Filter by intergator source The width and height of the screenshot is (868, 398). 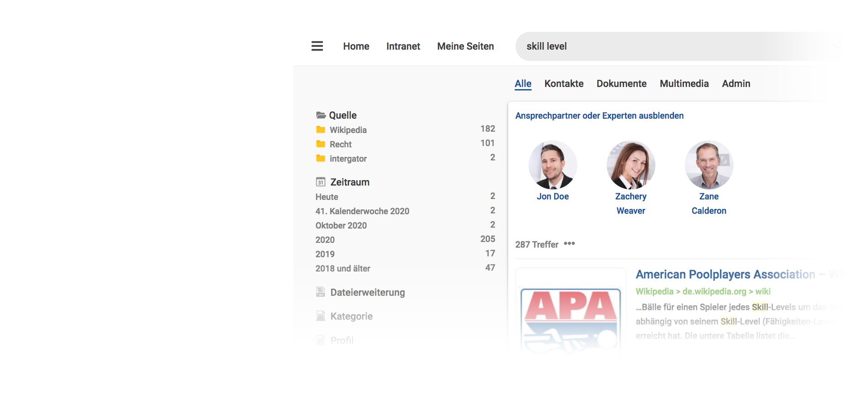348,159
